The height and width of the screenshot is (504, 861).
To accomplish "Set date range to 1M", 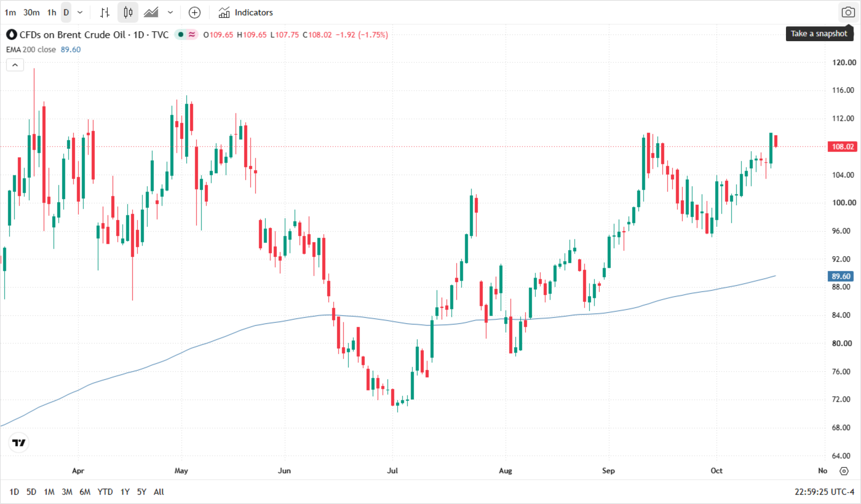I will click(49, 492).
